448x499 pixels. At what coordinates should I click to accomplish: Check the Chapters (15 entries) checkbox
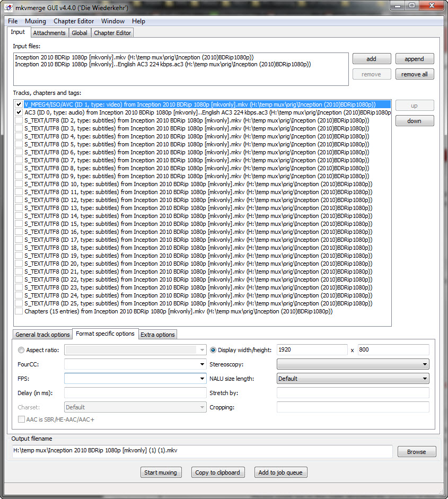[x=19, y=311]
